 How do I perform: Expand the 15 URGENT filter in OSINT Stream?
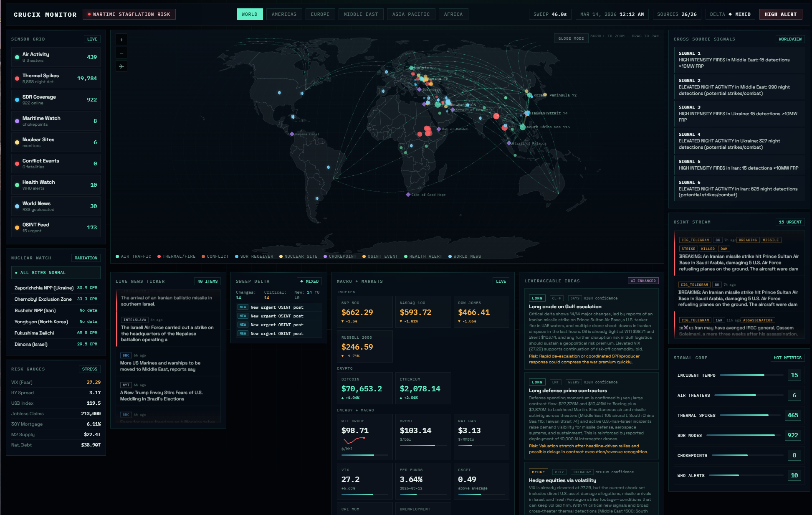(x=790, y=222)
